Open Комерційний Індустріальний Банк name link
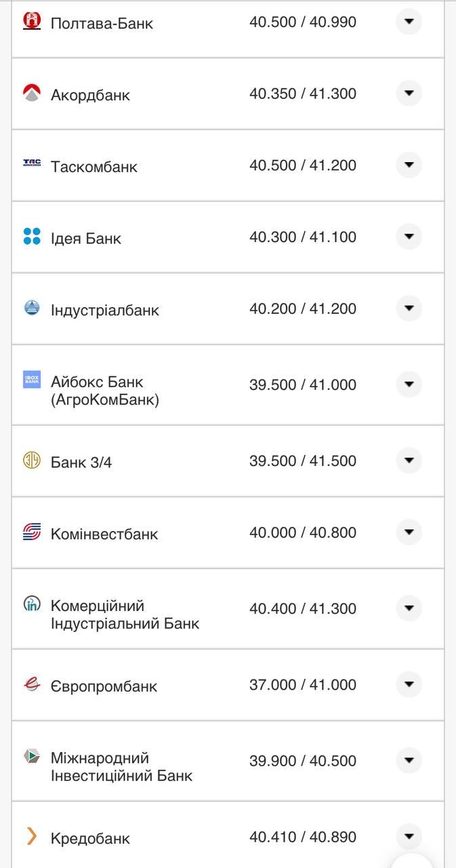Image resolution: width=456 pixels, height=868 pixels. tap(125, 614)
